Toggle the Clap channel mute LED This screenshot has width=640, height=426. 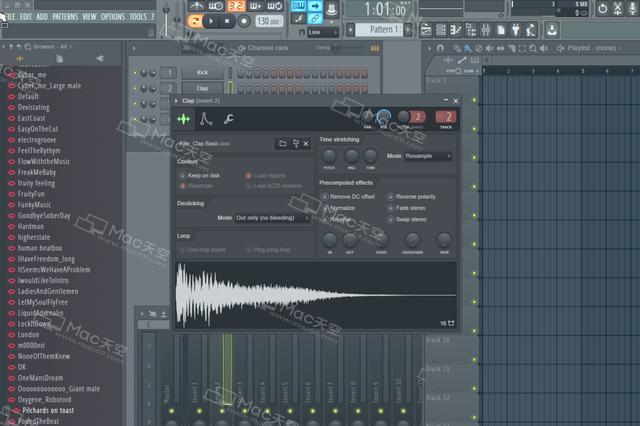pyautogui.click(x=135, y=88)
